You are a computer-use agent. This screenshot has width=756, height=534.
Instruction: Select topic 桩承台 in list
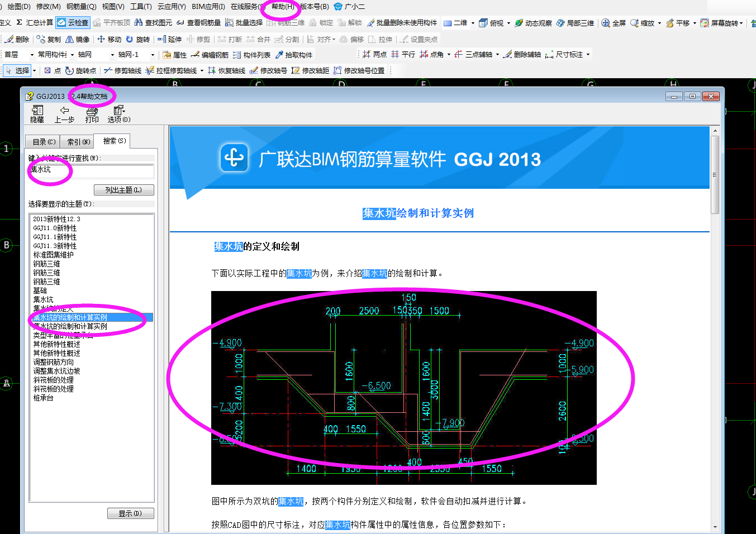43,398
